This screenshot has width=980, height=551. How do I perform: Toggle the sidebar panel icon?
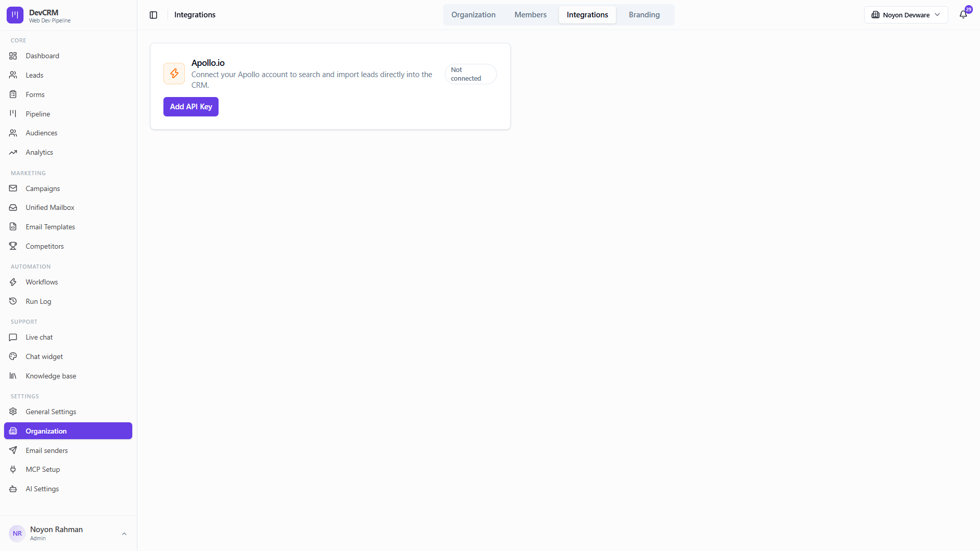point(153,15)
